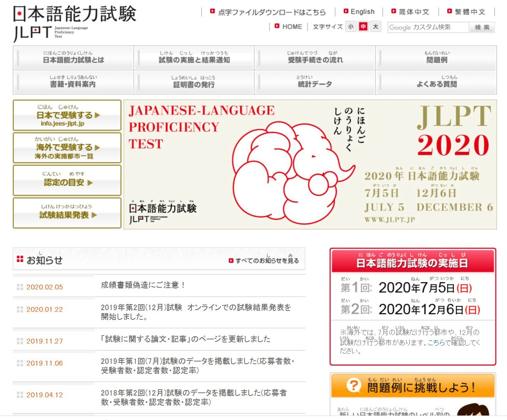Screen dimensions: 507x420
Task: Click the red arrow icon beside 点字ファイルダウンロード
Action: coord(213,11)
